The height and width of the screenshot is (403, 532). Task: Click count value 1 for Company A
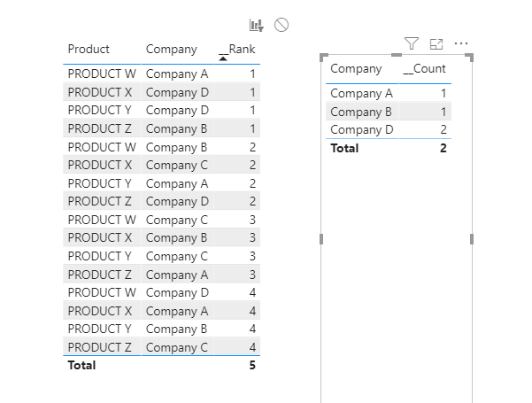pos(443,93)
